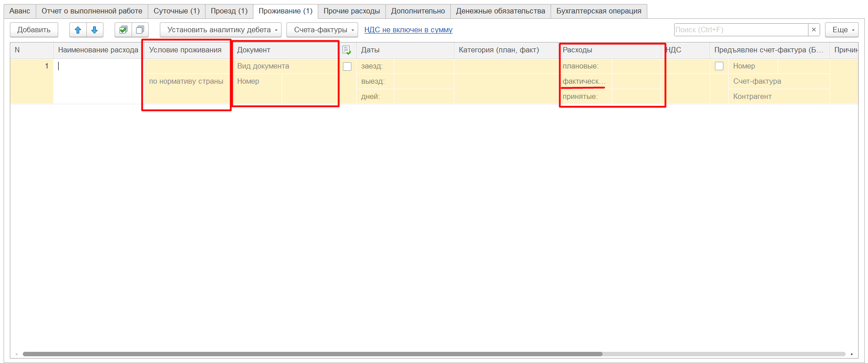Click into the Поиск search field

tap(741, 30)
